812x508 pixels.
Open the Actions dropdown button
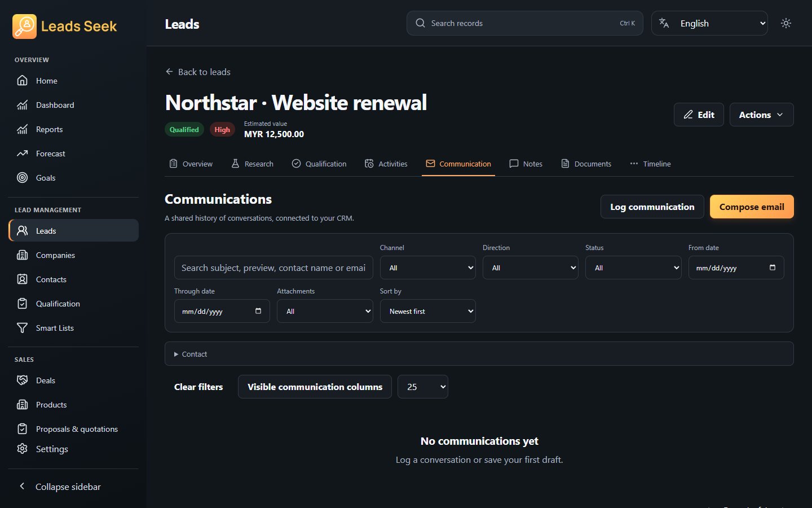[x=761, y=115]
